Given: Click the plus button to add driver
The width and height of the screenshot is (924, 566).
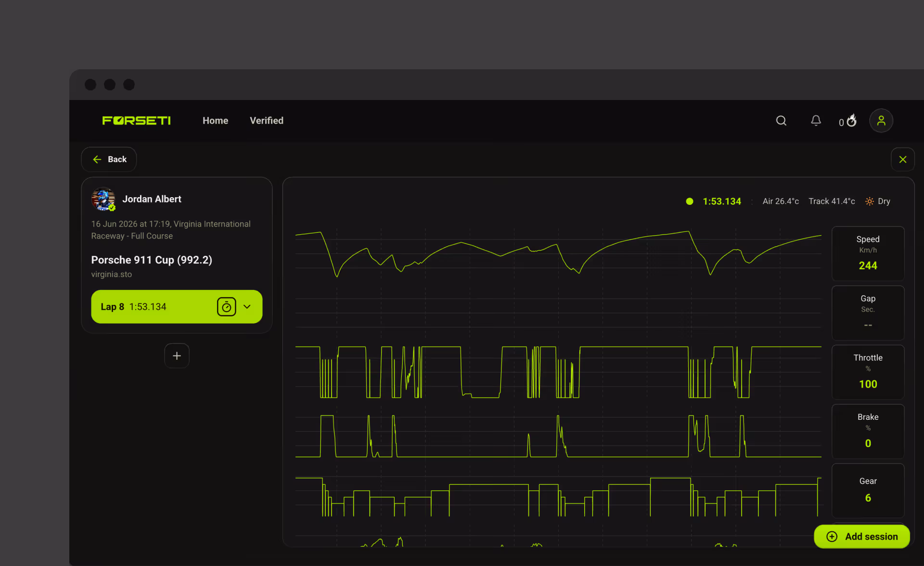Looking at the screenshot, I should pyautogui.click(x=177, y=356).
